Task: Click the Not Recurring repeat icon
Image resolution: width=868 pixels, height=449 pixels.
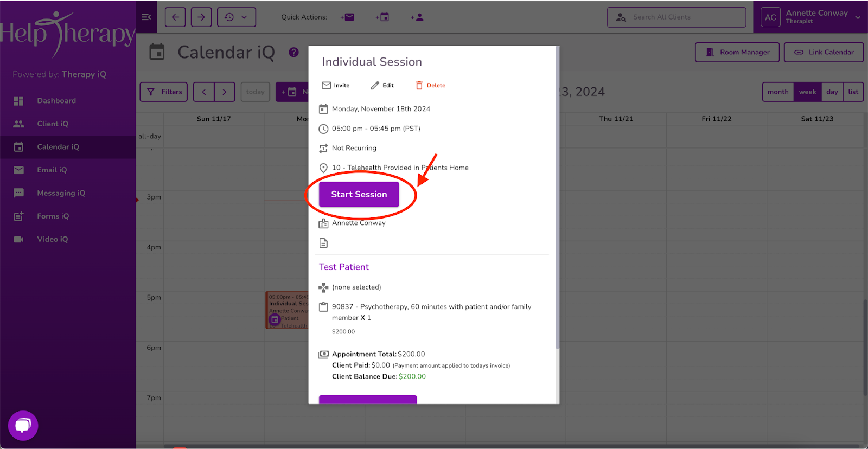Action: 323,148
